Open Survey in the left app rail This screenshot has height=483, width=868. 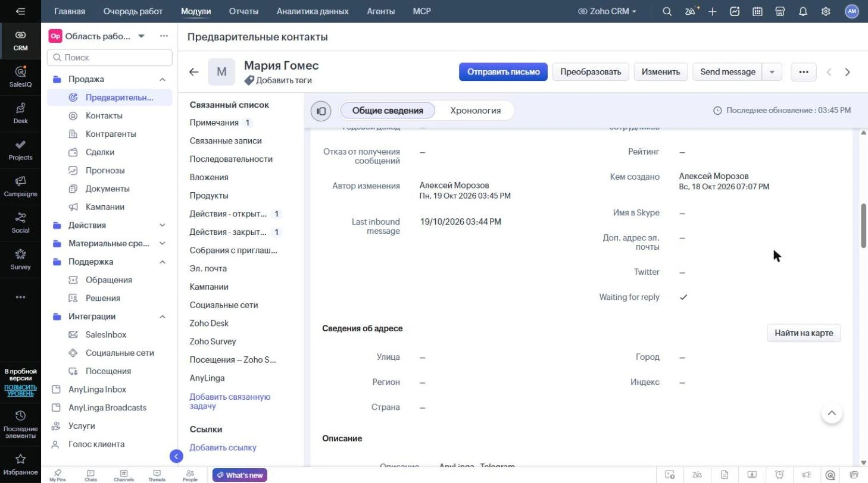click(20, 259)
